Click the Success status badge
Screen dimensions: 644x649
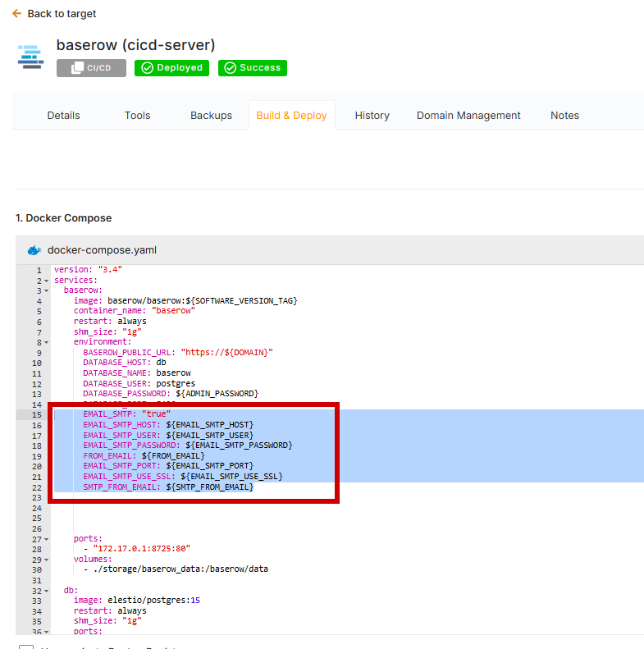[x=253, y=68]
